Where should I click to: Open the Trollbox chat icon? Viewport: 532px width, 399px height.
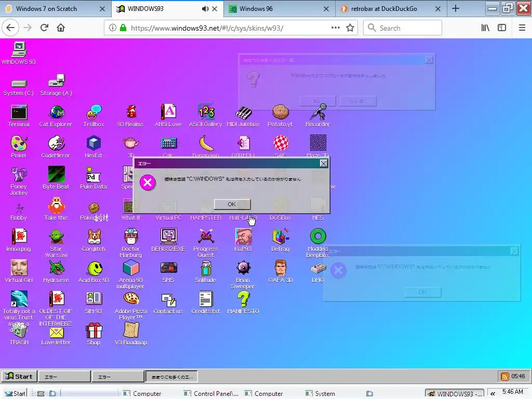(94, 116)
